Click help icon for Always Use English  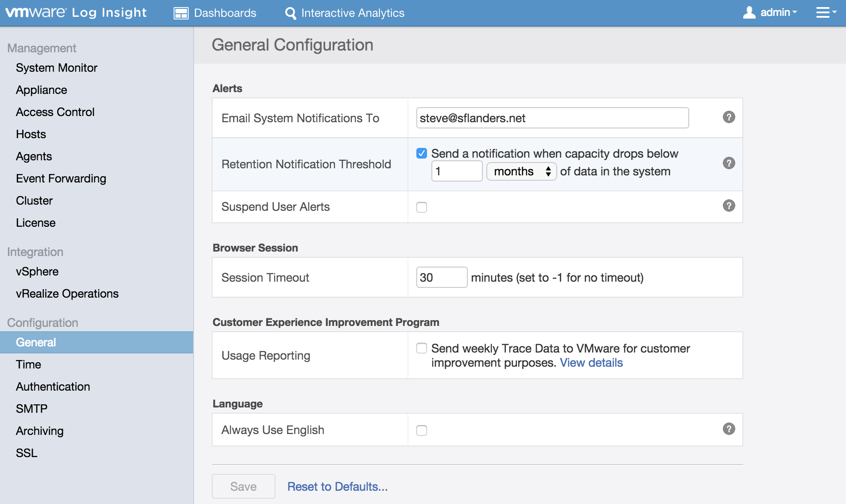729,429
